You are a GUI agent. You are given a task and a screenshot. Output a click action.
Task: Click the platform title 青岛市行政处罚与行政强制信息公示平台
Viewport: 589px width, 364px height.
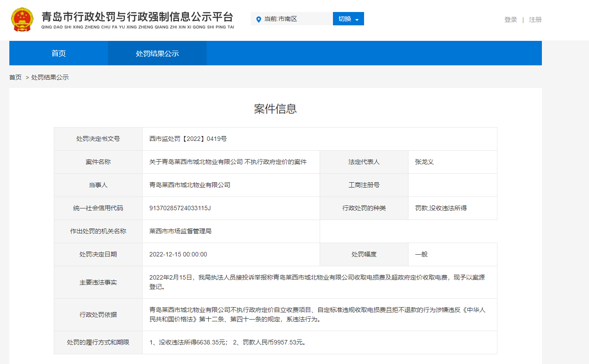(137, 17)
